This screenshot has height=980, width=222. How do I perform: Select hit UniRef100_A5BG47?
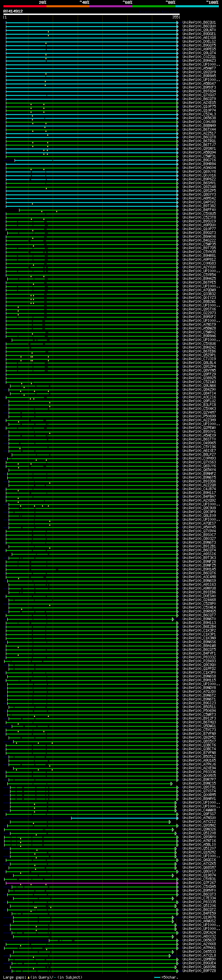tap(199, 84)
